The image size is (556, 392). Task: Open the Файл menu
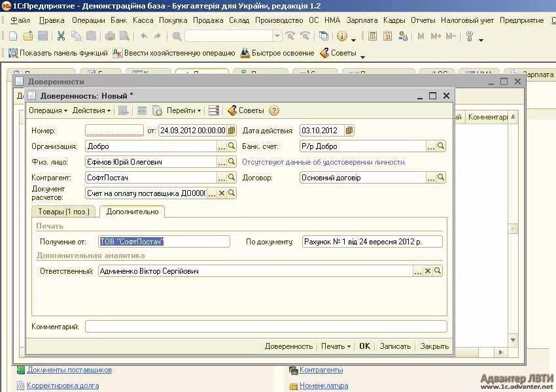point(20,20)
